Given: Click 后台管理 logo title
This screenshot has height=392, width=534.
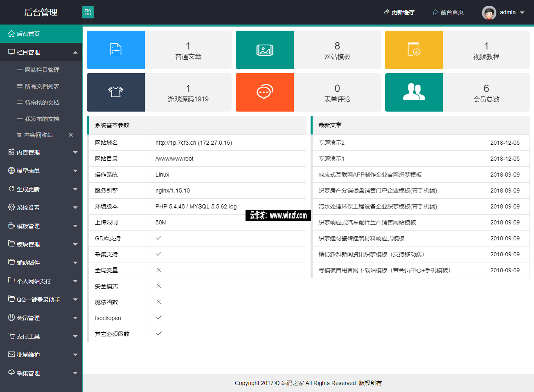Looking at the screenshot, I should point(41,12).
